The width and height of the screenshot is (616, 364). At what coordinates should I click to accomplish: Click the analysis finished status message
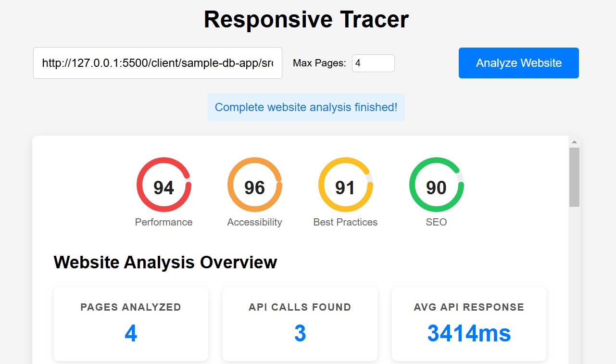tap(306, 107)
